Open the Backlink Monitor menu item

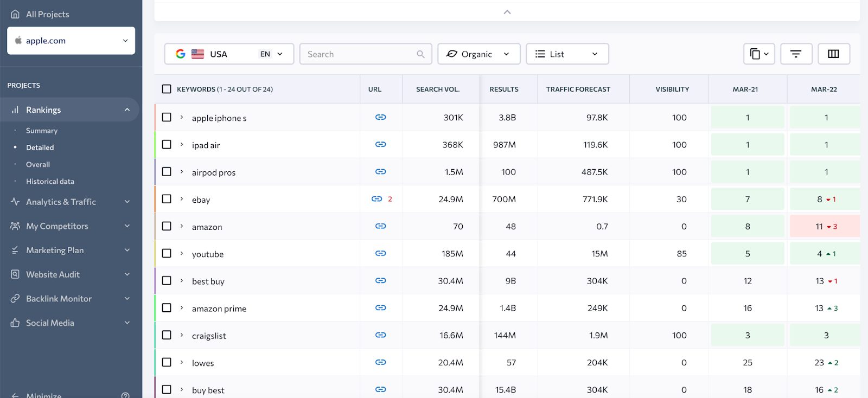[x=71, y=298]
